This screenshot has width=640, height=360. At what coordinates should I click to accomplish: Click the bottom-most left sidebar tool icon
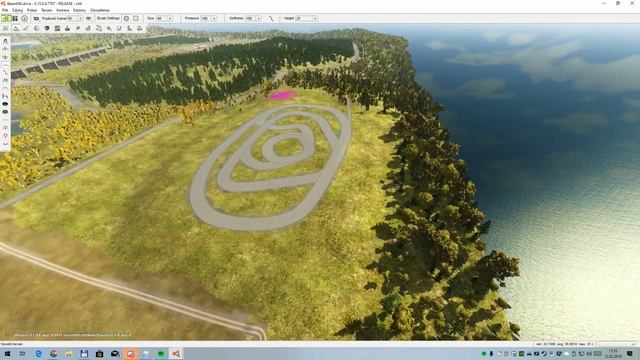pos(5,143)
